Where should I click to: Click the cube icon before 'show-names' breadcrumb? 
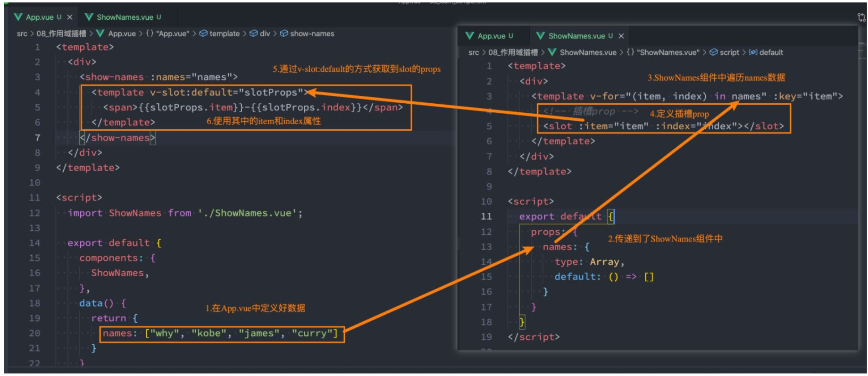pos(284,33)
